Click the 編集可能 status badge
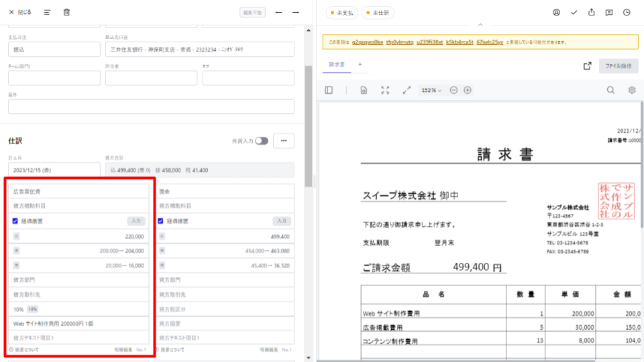The width and height of the screenshot is (644, 362). (x=253, y=12)
